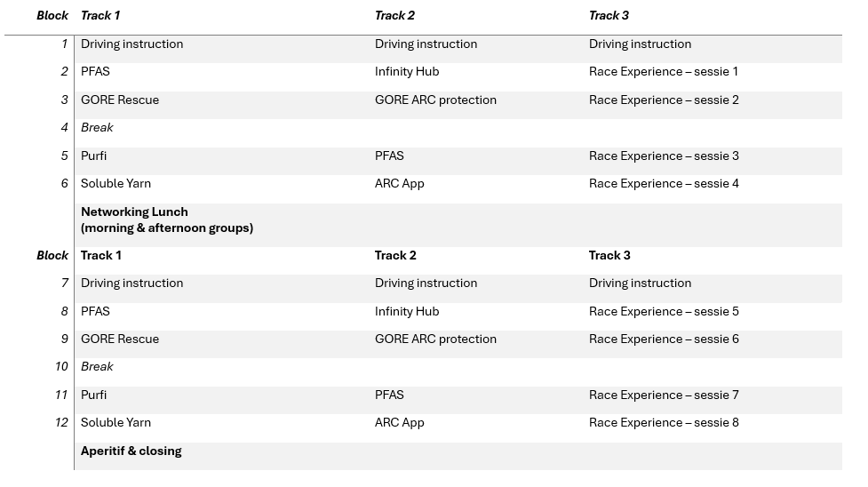Select Purfi in block 5
Screen dimensions: 868x487
pos(93,156)
